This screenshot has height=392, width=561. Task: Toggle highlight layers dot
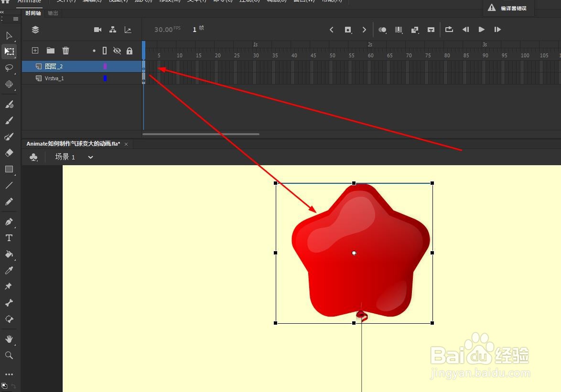pos(94,51)
